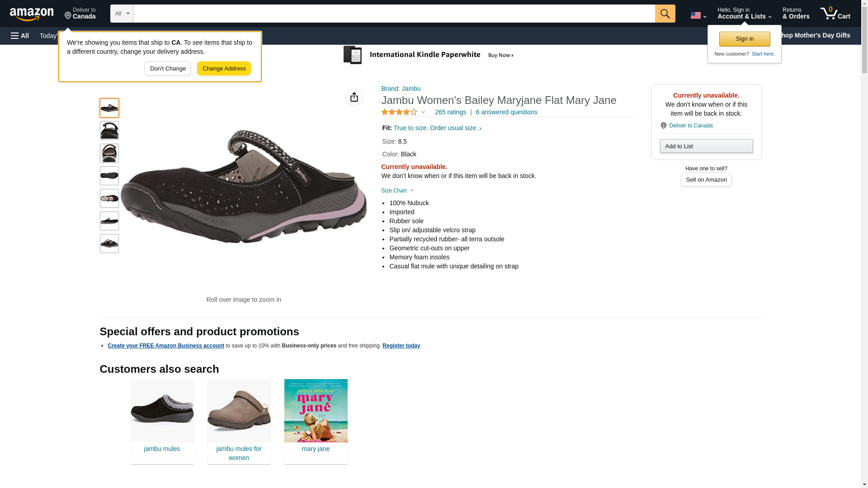
Task: Click the US flag language selector
Action: click(x=698, y=15)
